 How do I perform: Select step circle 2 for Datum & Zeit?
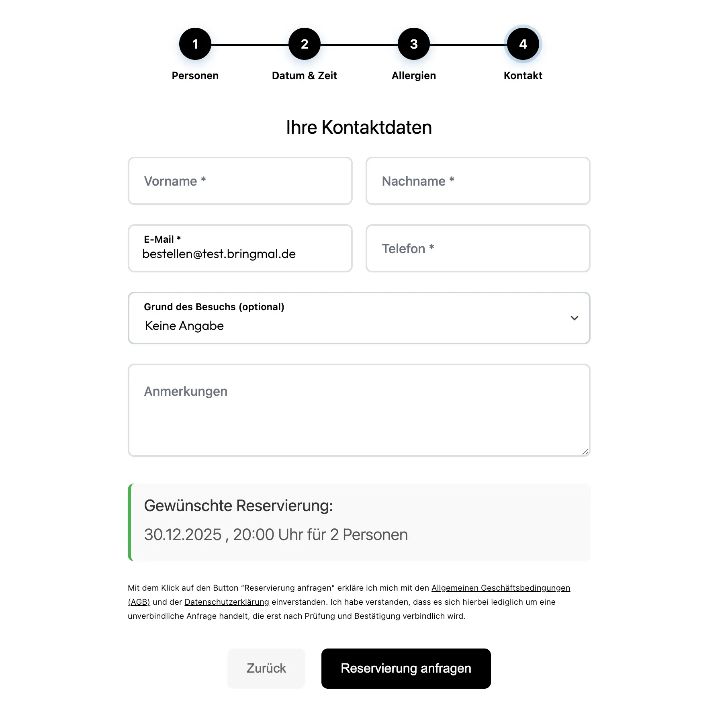tap(305, 44)
